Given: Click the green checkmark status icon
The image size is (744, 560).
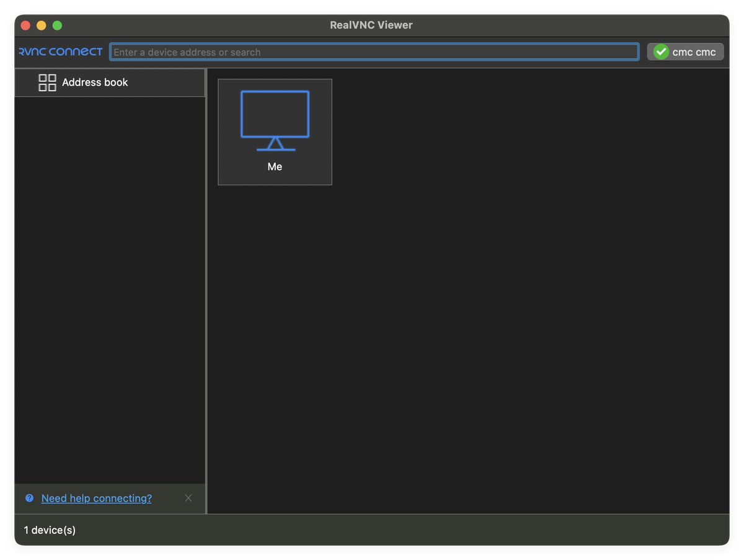Looking at the screenshot, I should pyautogui.click(x=662, y=52).
